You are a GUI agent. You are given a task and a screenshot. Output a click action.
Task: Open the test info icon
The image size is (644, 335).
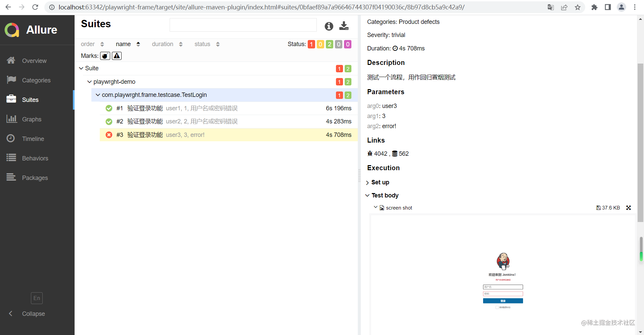tap(329, 26)
